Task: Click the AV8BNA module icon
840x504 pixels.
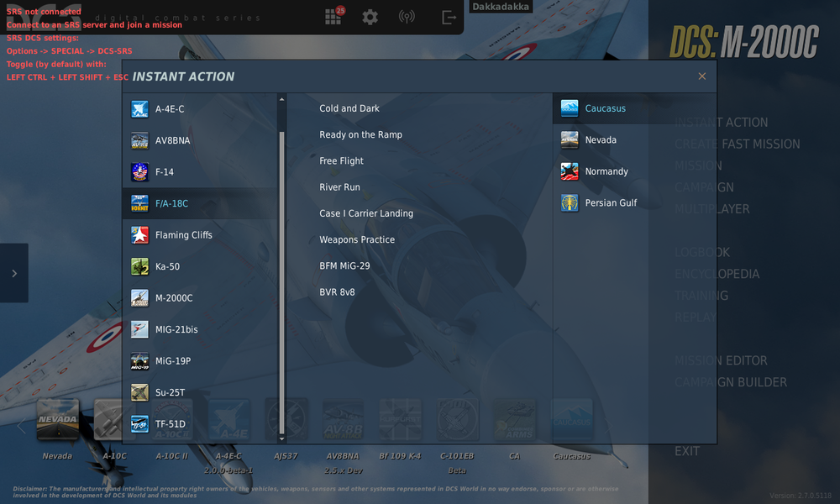Action: [139, 140]
